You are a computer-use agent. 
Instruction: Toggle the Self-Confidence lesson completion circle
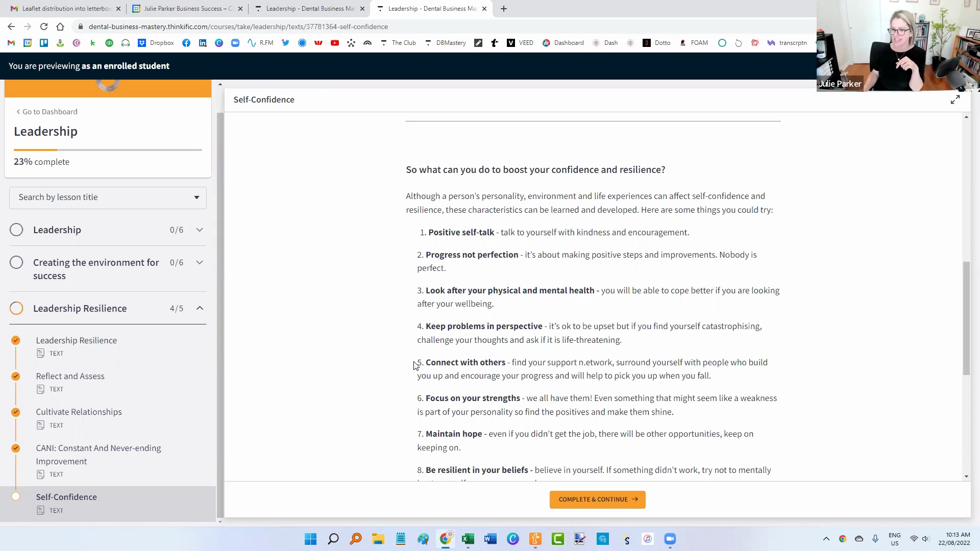[16, 496]
